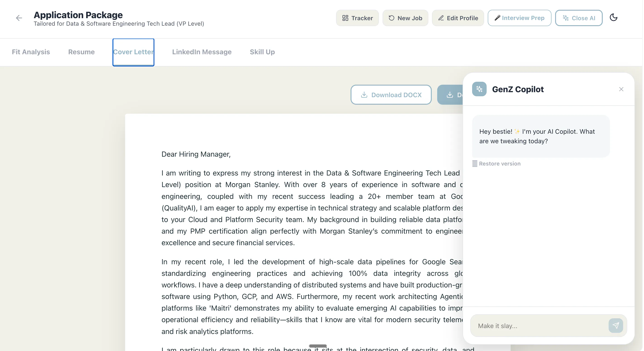This screenshot has width=644, height=351.
Task: Start a New Job application
Action: pyautogui.click(x=405, y=18)
